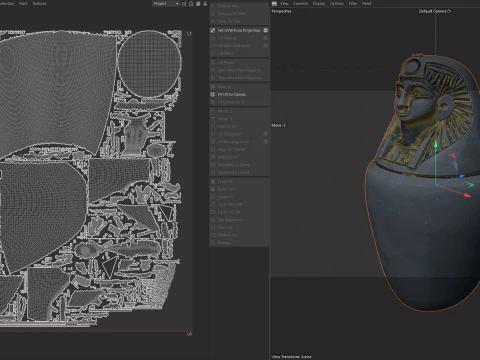Open settings gear beside Set UVW from Projection
This screenshot has height=360, width=480.
pyautogui.click(x=266, y=30)
